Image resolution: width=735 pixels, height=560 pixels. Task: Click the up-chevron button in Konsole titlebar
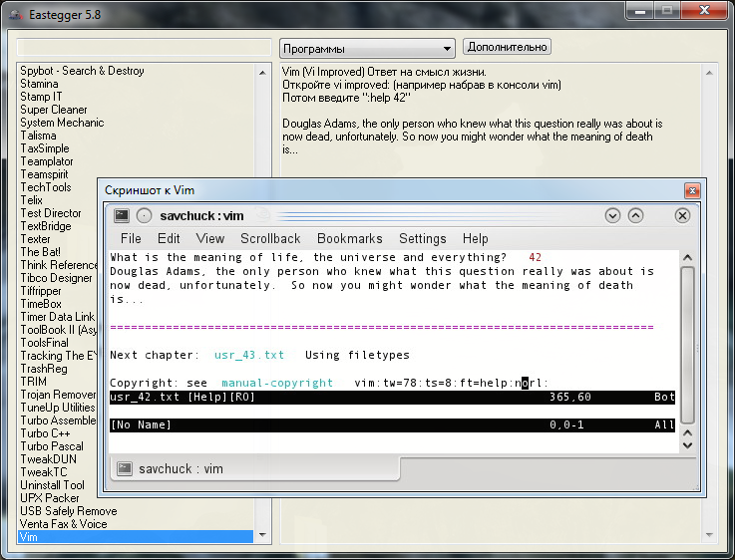(x=635, y=215)
